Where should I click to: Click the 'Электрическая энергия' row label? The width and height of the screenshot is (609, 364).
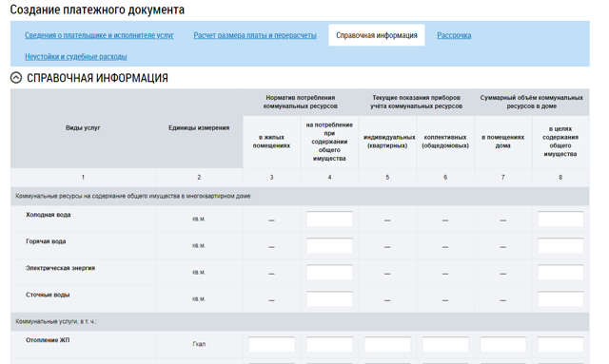point(60,268)
